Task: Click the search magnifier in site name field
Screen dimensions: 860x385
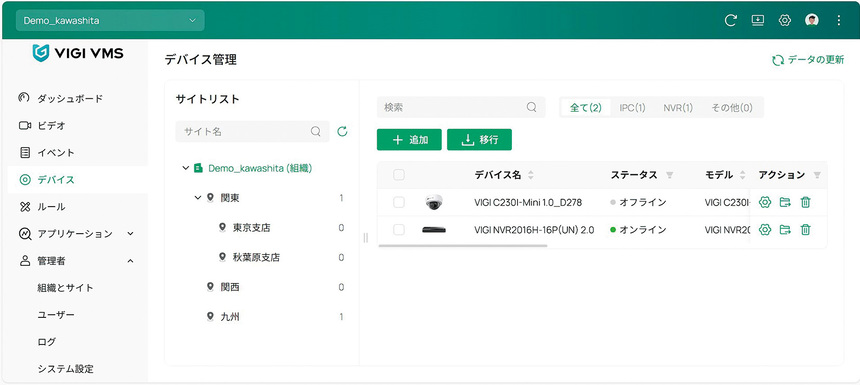Action: point(315,132)
